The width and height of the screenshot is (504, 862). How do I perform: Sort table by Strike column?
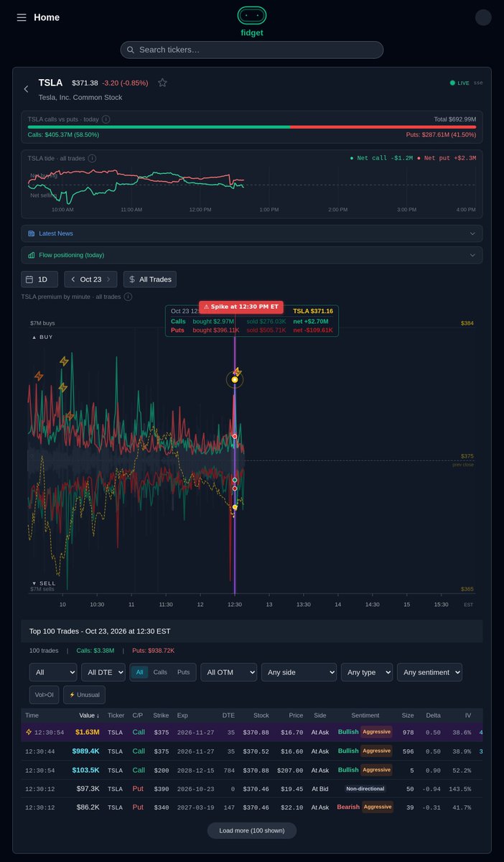[x=161, y=715]
